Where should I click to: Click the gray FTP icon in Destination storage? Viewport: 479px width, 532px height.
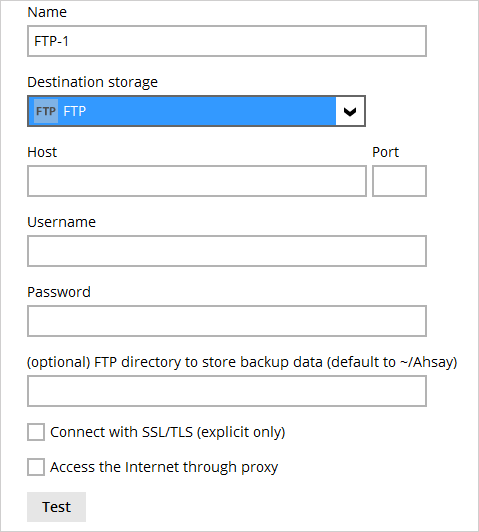point(46,111)
